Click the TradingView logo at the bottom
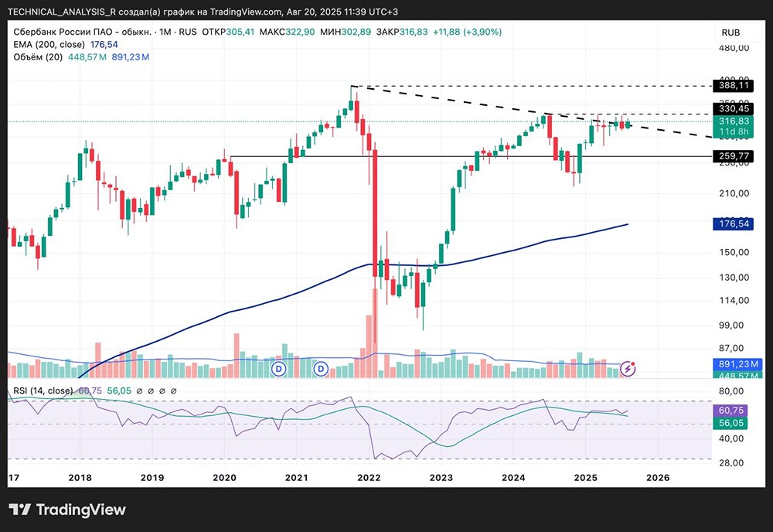 pyautogui.click(x=67, y=510)
